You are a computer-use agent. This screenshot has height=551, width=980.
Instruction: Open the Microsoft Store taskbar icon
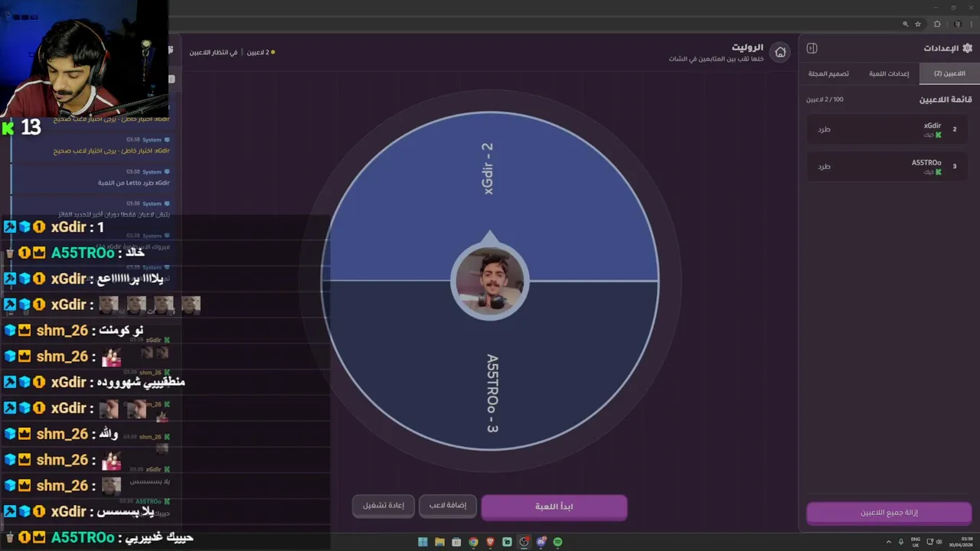[x=456, y=542]
